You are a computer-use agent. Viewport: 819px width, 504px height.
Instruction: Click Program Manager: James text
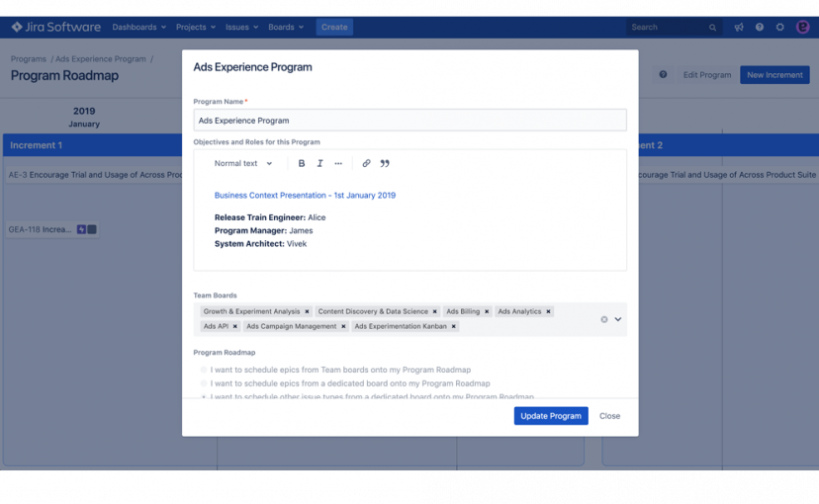[x=263, y=230]
